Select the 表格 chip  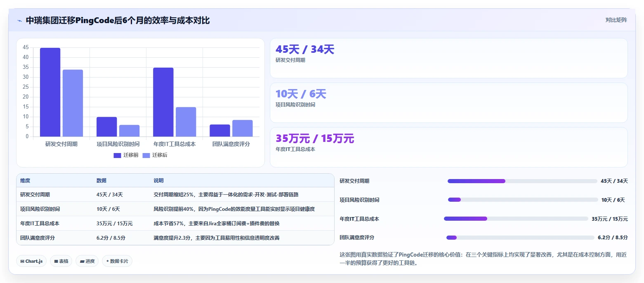tap(61, 261)
